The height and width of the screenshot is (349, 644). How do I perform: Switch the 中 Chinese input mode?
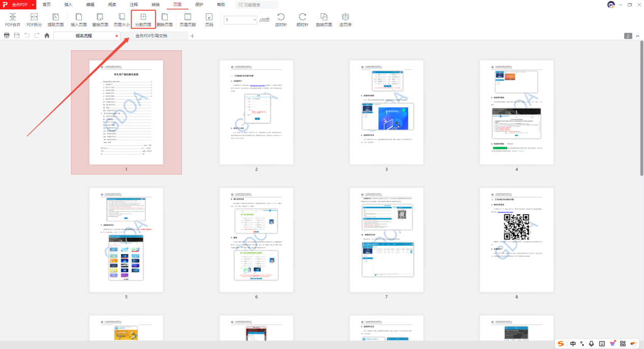[573, 344]
